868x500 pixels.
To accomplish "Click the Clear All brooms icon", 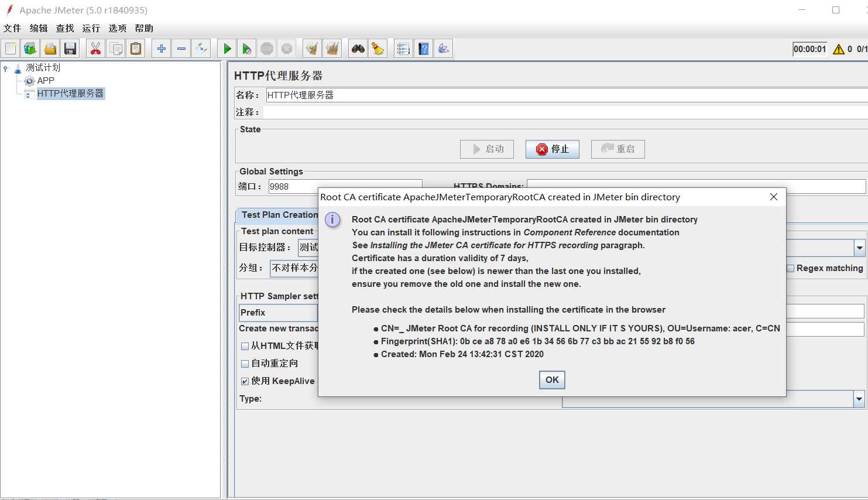I will pos(332,49).
